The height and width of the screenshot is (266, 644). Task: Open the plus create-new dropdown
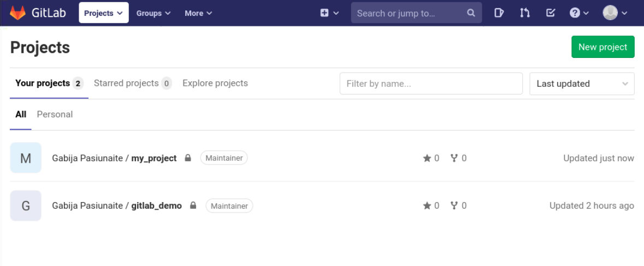[x=329, y=13]
